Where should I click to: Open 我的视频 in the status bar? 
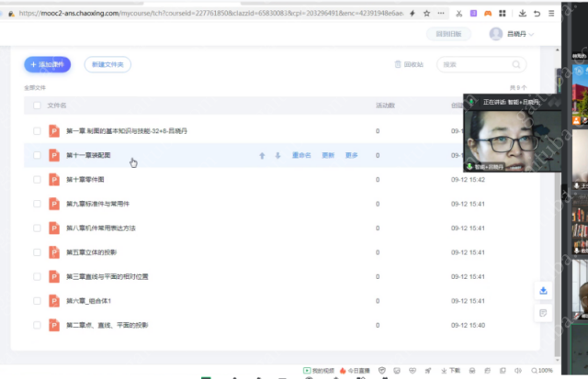tap(319, 371)
